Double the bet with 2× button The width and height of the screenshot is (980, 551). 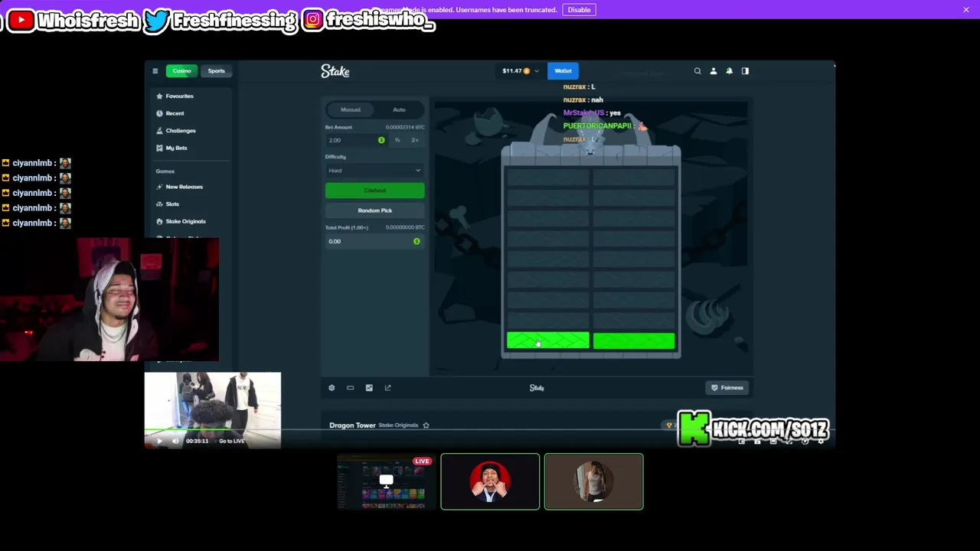(415, 140)
